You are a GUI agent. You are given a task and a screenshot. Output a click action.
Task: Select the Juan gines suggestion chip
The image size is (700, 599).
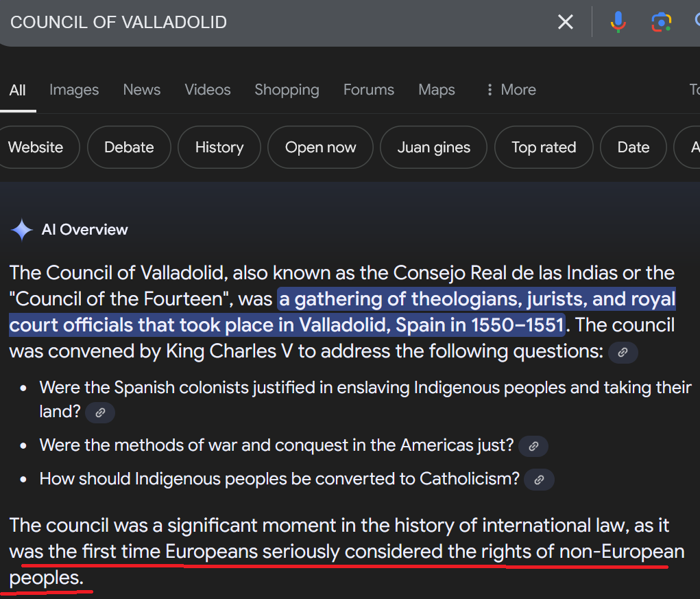point(433,148)
